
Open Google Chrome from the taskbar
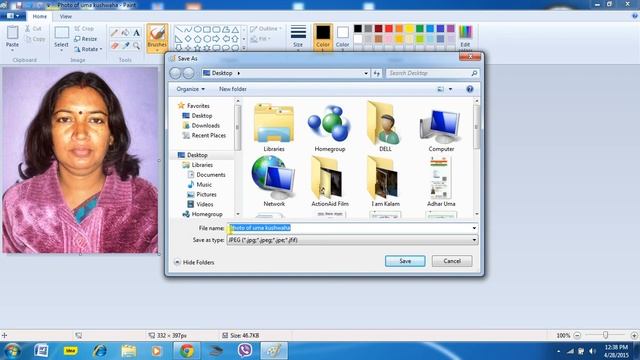coord(187,351)
